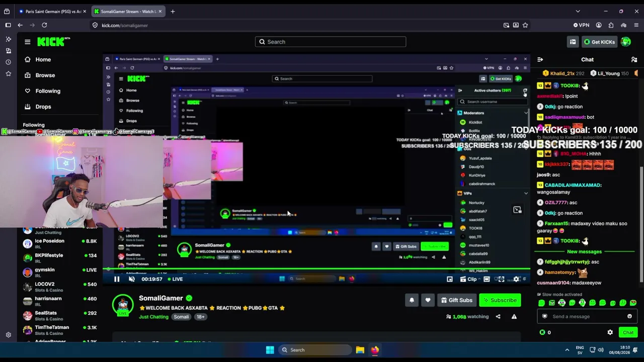Click the Gift Subs button
The width and height of the screenshot is (644, 362).
(x=456, y=300)
